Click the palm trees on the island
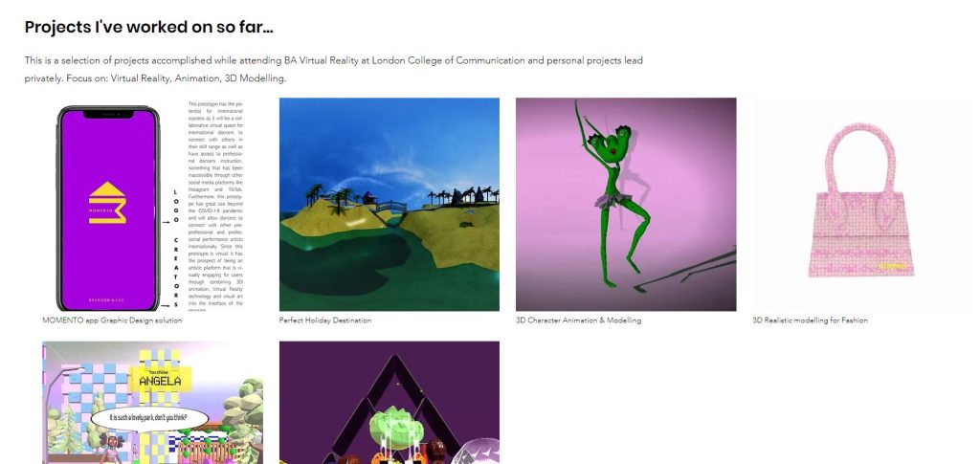Viewport: 980px width, 464px height. coord(340,198)
